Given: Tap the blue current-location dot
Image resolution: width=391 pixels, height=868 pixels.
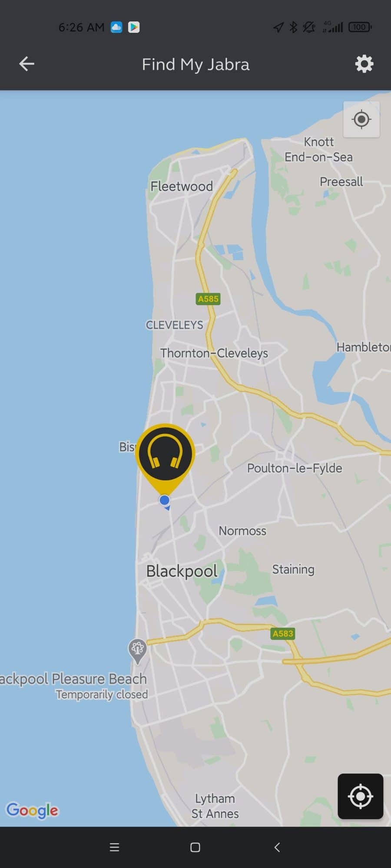Looking at the screenshot, I should tap(165, 500).
